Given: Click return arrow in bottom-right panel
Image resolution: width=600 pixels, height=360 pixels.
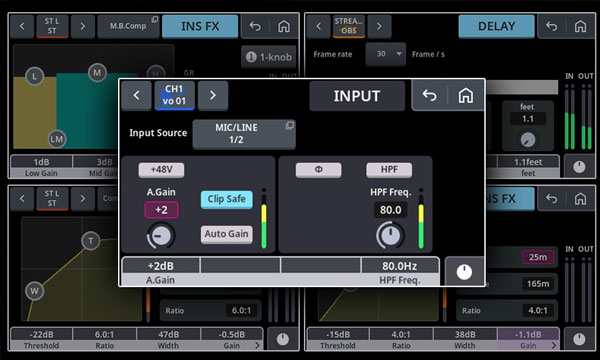Looking at the screenshot, I should click(551, 199).
